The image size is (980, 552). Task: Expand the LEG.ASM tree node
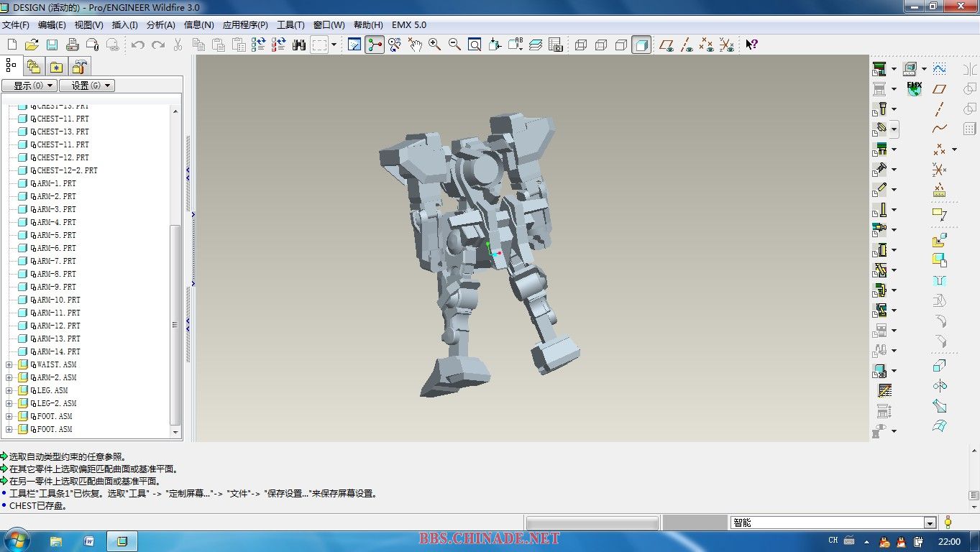tap(9, 390)
